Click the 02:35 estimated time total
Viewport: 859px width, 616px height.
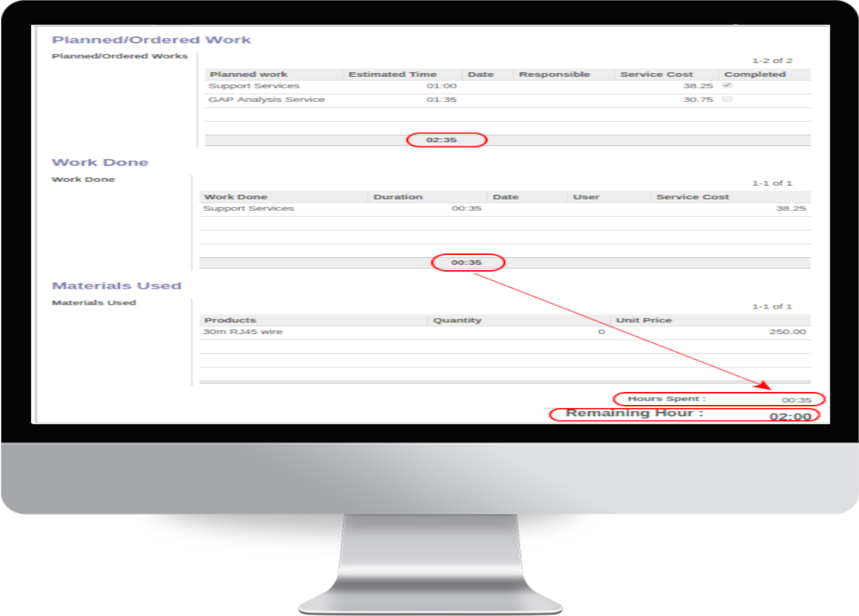tap(441, 140)
